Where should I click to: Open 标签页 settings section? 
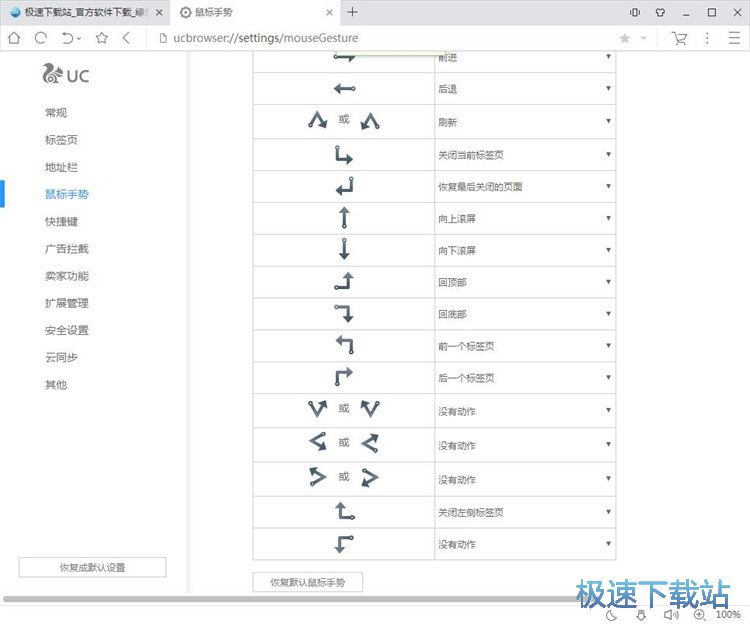point(61,140)
